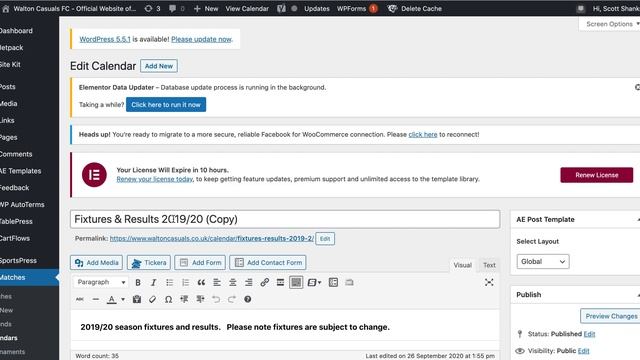The width and height of the screenshot is (640, 360).
Task: Clear formatting with eraser icon
Action: pyautogui.click(x=153, y=299)
